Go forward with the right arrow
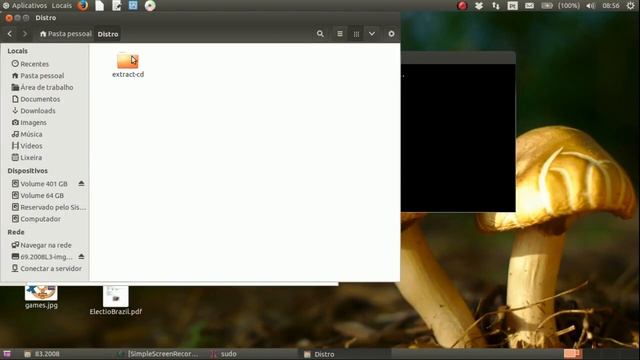Screen dimensions: 640x360 pyautogui.click(x=24, y=34)
